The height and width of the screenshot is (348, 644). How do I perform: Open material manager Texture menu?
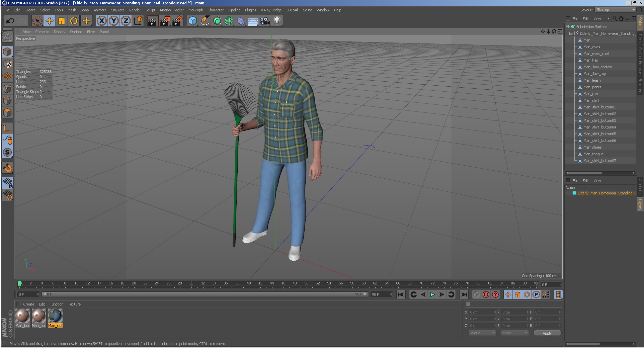74,304
